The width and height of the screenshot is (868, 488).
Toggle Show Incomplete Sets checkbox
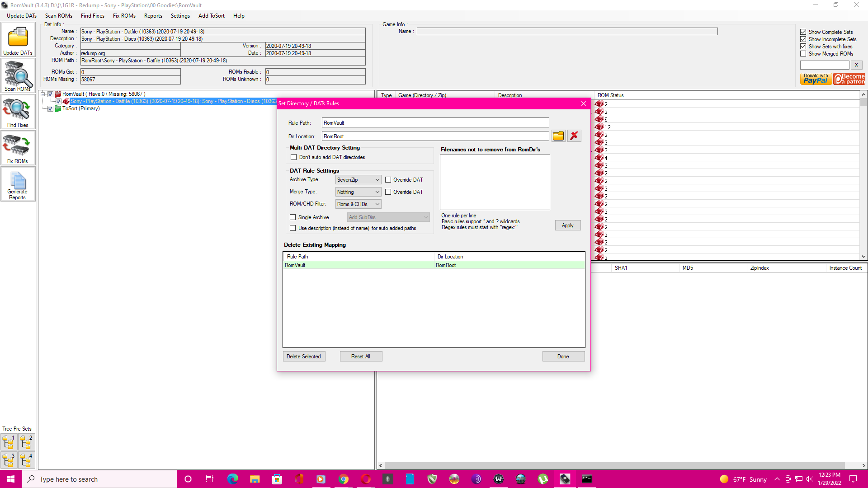(x=803, y=39)
